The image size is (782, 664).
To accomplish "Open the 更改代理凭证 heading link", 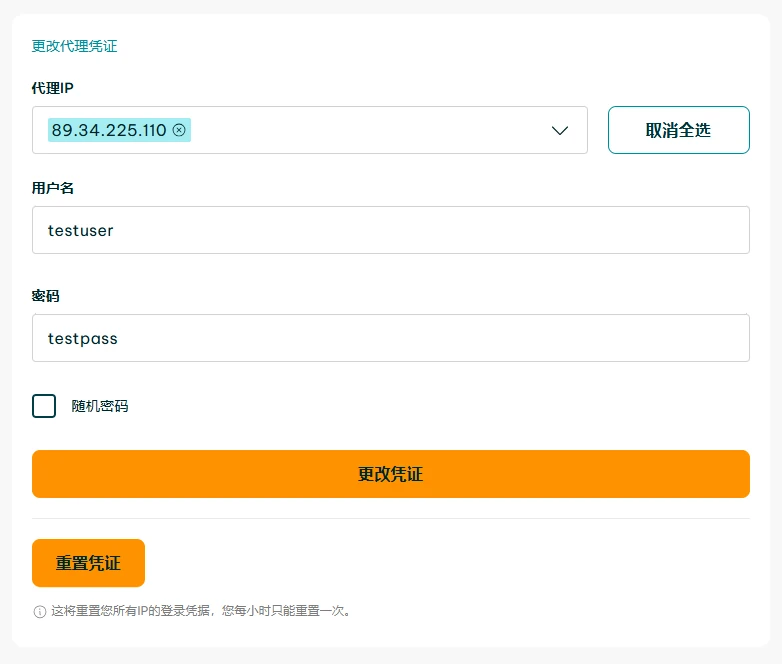I will (75, 46).
